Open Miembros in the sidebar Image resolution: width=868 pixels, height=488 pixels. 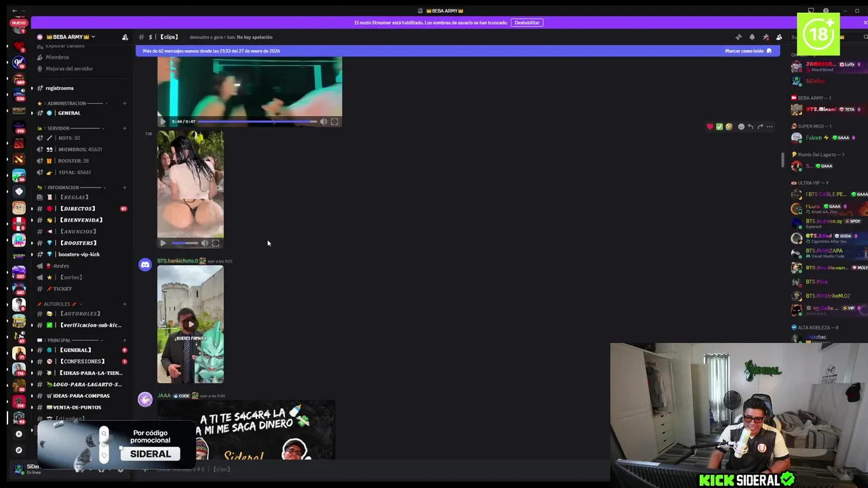(x=57, y=57)
